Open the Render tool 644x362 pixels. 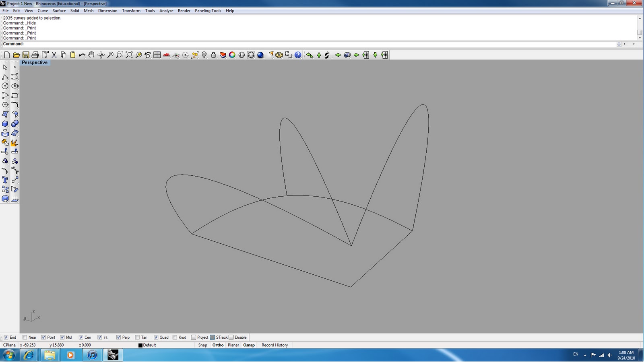[x=260, y=55]
